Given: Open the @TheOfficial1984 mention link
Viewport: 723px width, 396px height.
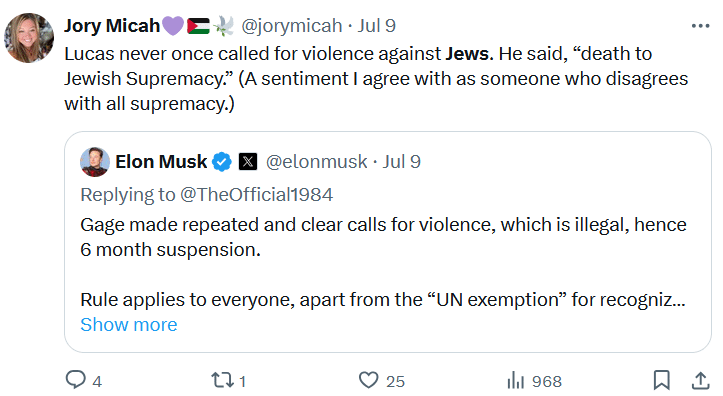Looking at the screenshot, I should [x=256, y=195].
